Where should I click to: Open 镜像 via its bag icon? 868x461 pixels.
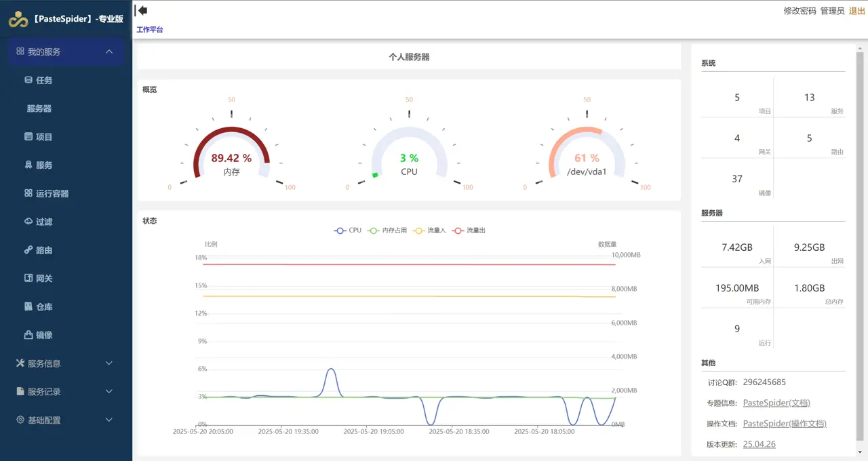click(28, 335)
